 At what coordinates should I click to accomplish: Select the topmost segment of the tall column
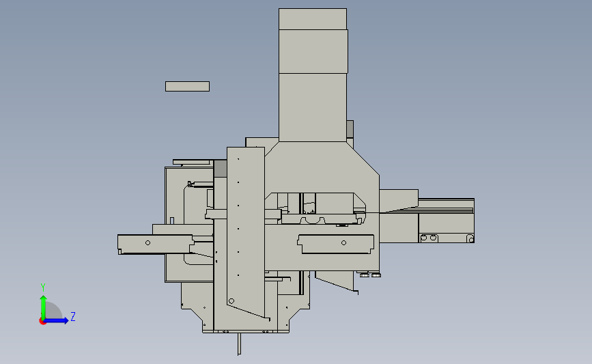(x=313, y=18)
